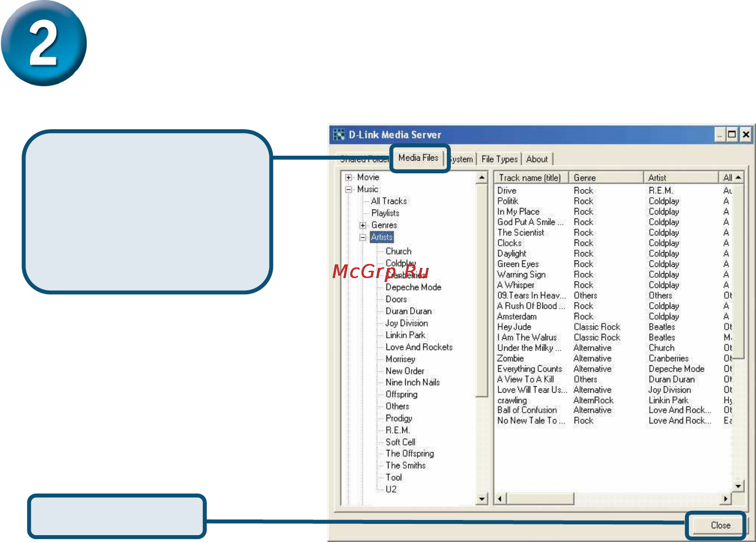Expand the Movie tree node
Screen dimensions: 756x542
tap(348, 178)
